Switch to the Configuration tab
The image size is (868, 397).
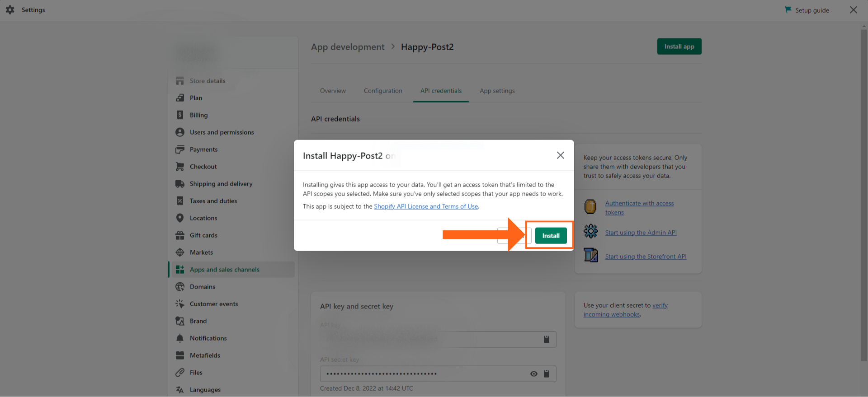[383, 91]
